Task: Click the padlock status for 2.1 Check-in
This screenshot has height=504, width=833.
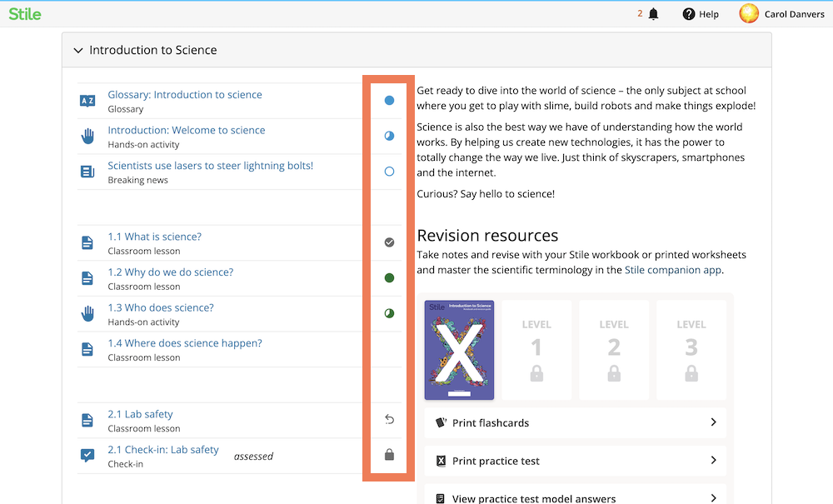Action: pos(389,455)
